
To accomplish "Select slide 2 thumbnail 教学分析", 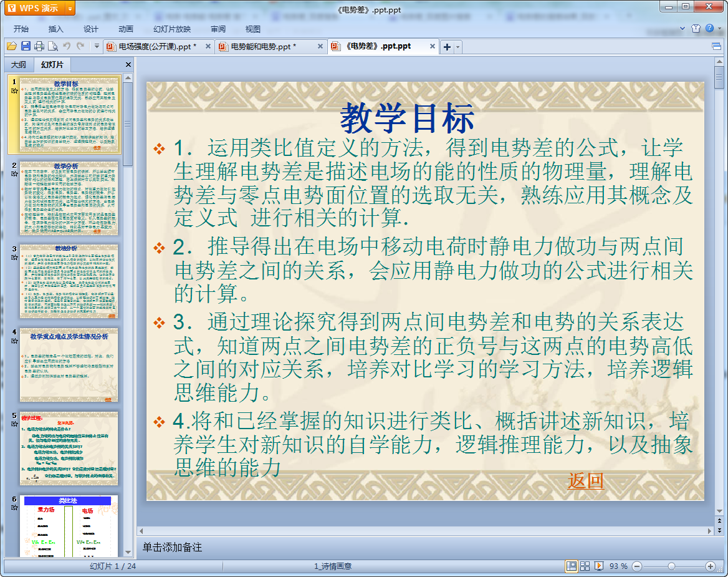I will click(x=69, y=198).
